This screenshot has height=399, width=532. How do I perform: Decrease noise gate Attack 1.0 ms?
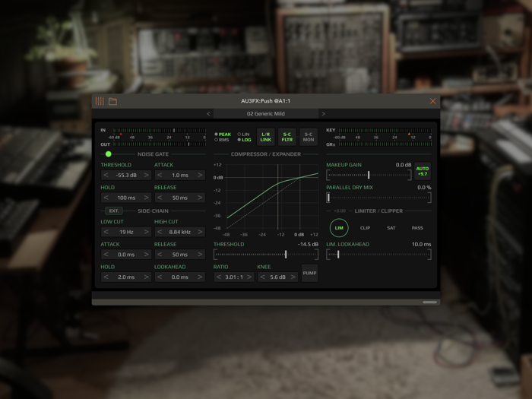tap(160, 175)
